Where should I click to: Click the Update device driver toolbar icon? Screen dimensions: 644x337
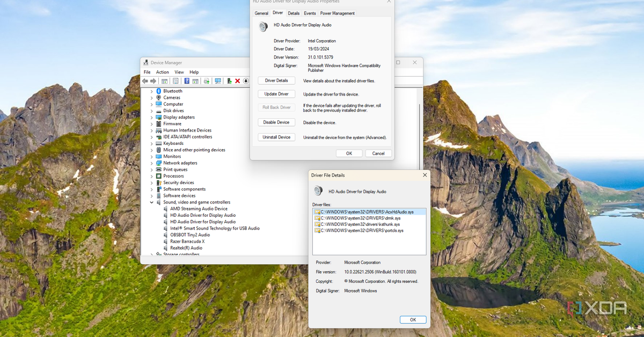click(x=229, y=81)
